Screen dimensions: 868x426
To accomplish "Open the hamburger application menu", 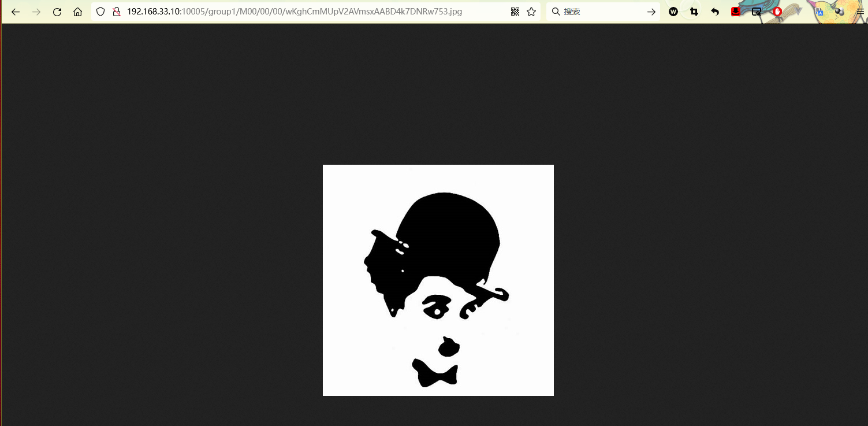I will [860, 12].
